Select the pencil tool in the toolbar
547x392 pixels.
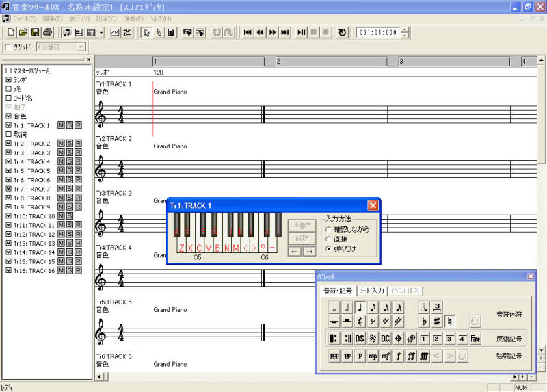pos(158,32)
